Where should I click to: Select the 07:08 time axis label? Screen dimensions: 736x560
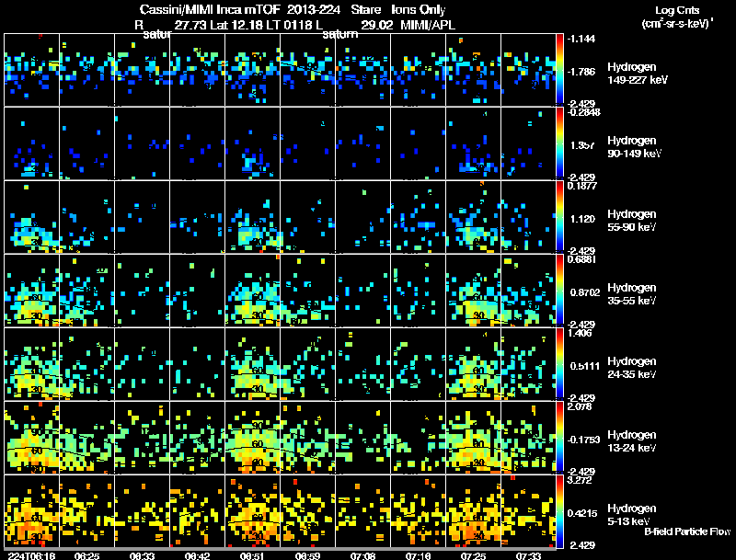(362, 555)
